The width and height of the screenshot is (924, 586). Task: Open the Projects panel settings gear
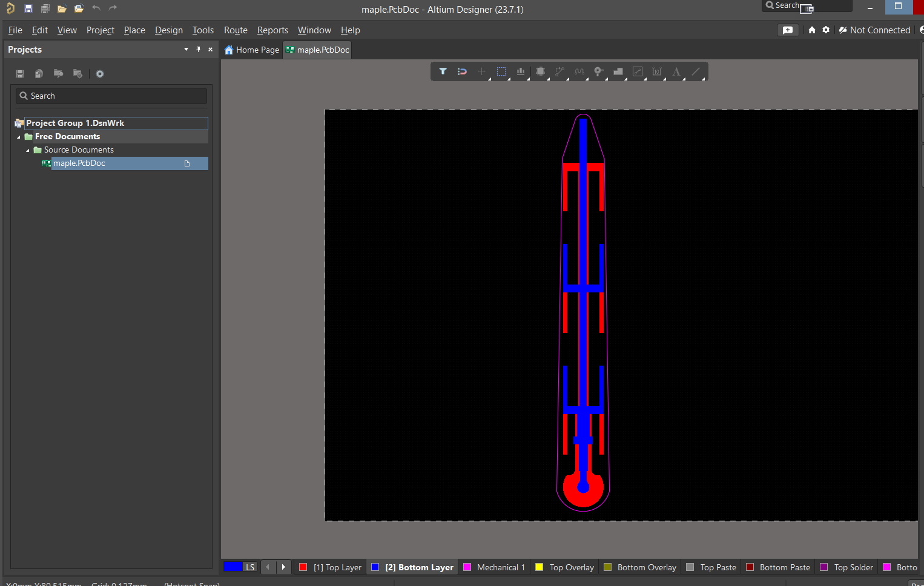coord(100,74)
